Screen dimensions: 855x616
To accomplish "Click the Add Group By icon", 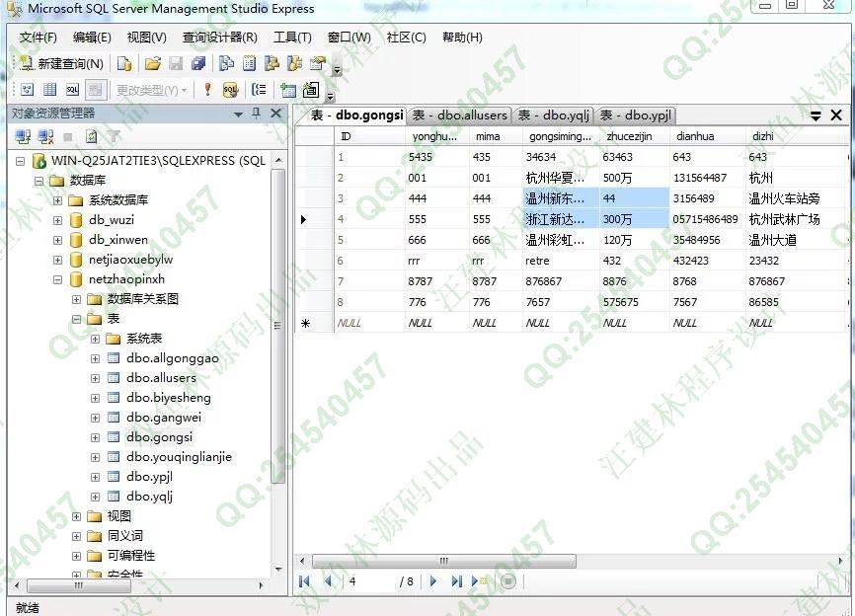I will pyautogui.click(x=259, y=90).
